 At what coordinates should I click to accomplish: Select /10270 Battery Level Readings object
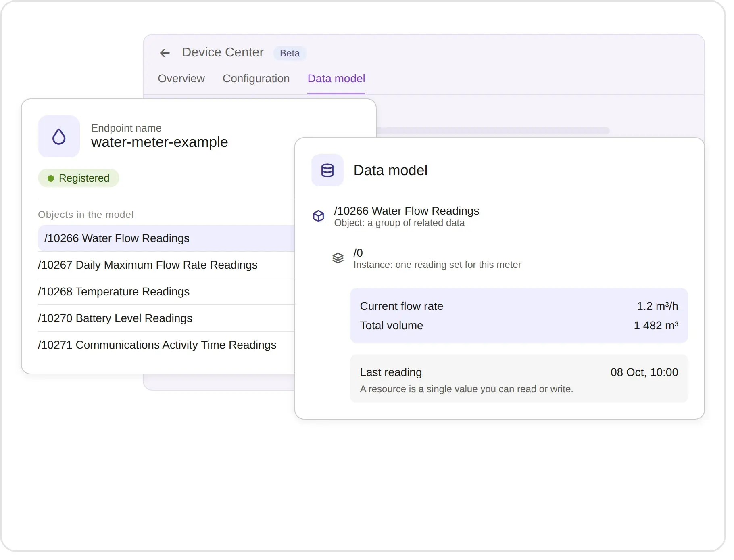click(x=166, y=318)
